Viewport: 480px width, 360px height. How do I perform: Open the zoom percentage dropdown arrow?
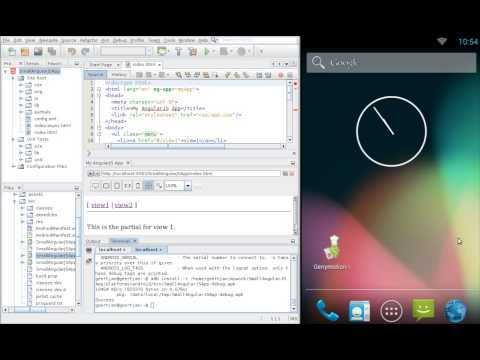[188, 186]
